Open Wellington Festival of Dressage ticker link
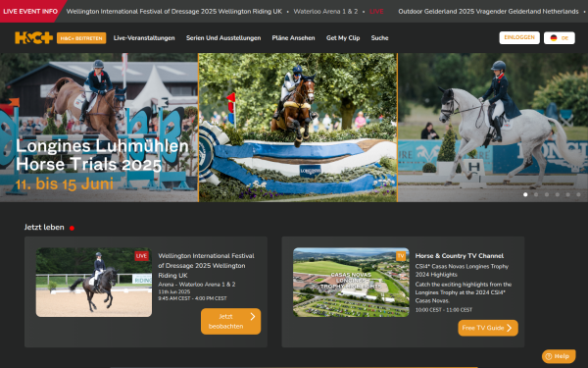 [x=174, y=11]
